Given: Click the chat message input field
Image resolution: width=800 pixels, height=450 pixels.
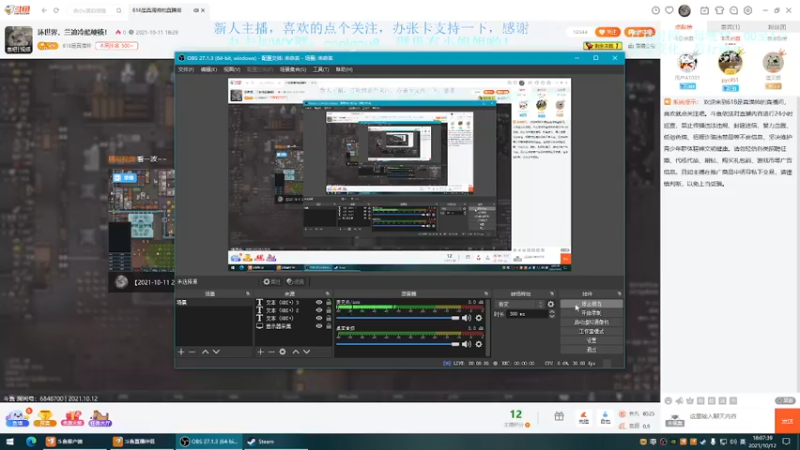Looking at the screenshot, I should pos(730,416).
